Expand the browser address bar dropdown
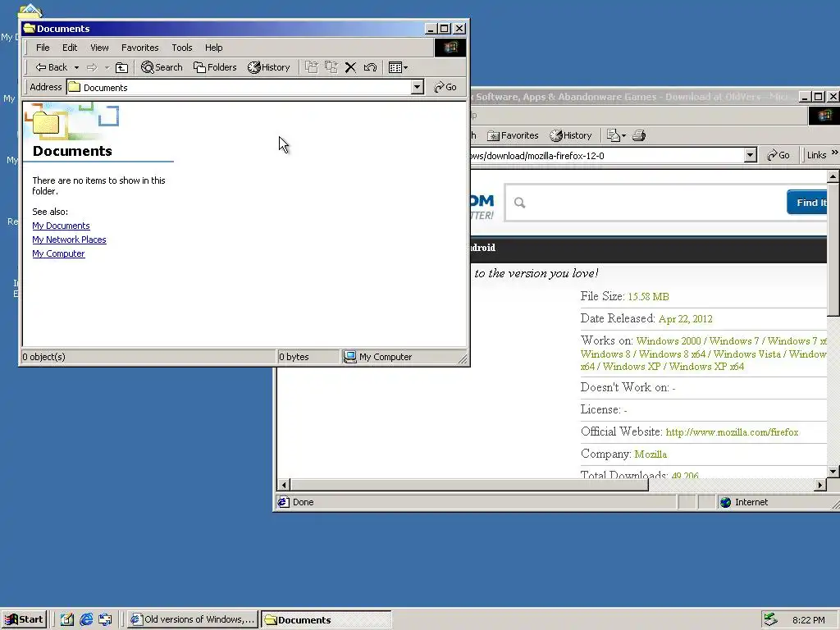The image size is (840, 630). (x=750, y=155)
